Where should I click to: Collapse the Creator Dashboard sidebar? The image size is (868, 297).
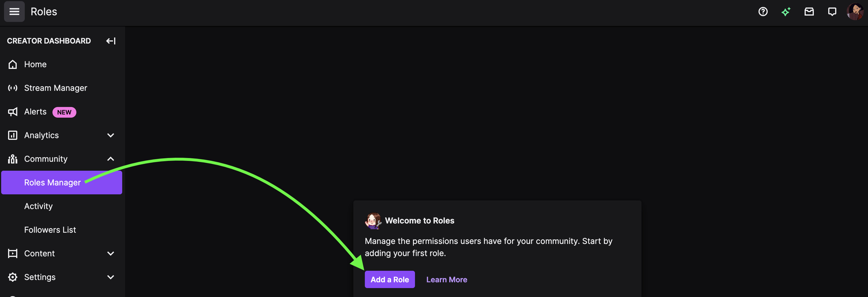coord(111,41)
